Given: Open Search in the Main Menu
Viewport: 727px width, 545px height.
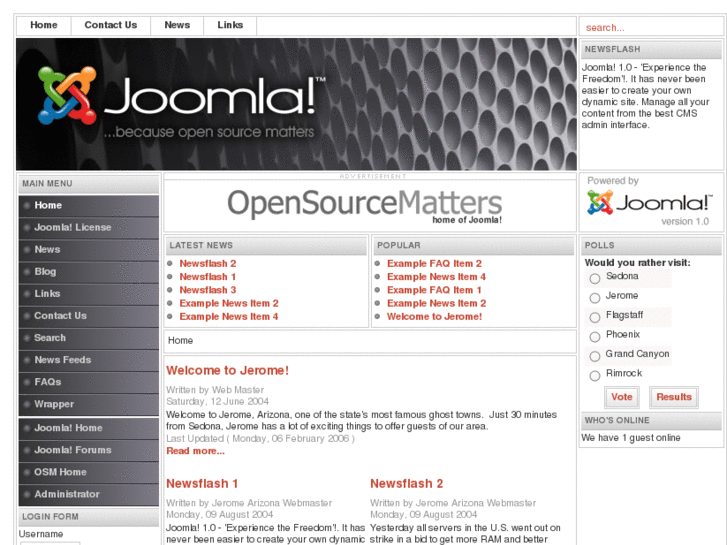Looking at the screenshot, I should pos(89,338).
